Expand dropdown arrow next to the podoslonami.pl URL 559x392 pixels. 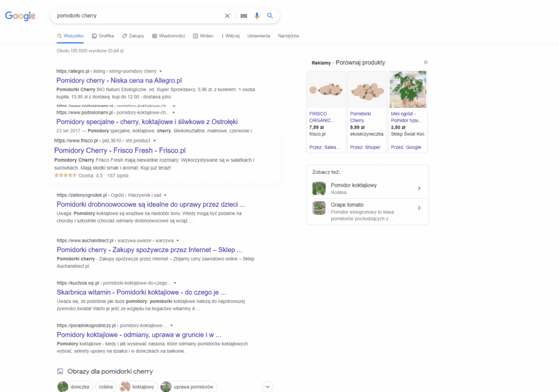(x=174, y=113)
